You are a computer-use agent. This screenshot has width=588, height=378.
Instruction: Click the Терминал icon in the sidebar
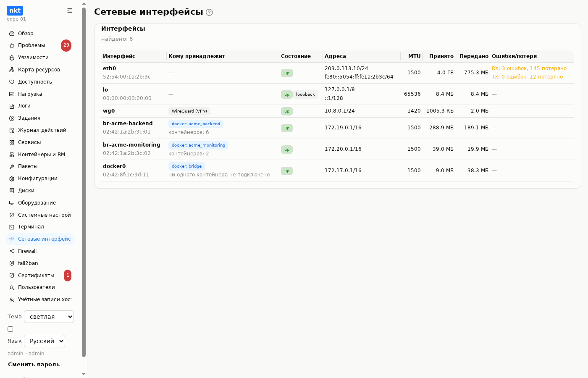tap(12, 227)
